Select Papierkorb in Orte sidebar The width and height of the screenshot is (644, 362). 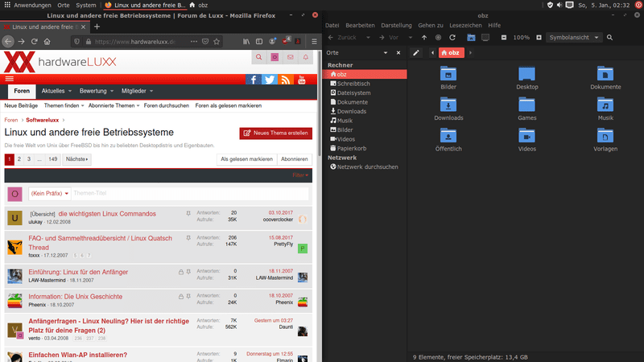pyautogui.click(x=352, y=149)
